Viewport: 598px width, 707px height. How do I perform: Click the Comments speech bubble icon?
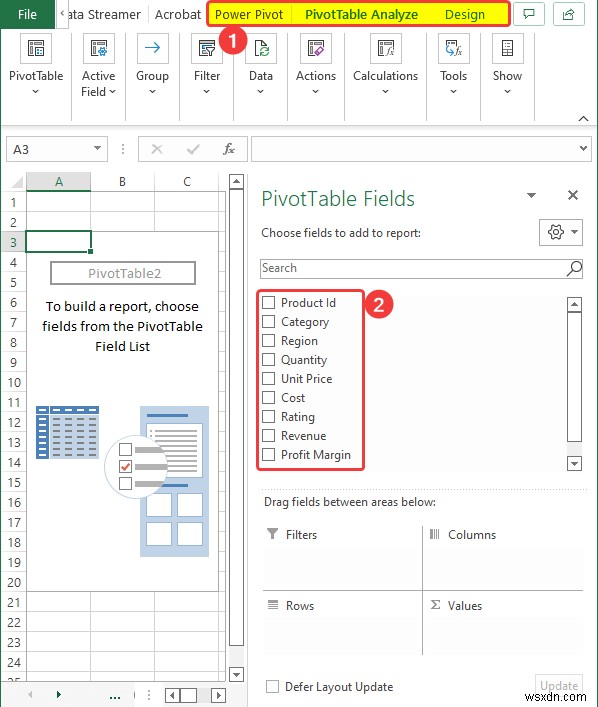pyautogui.click(x=529, y=14)
